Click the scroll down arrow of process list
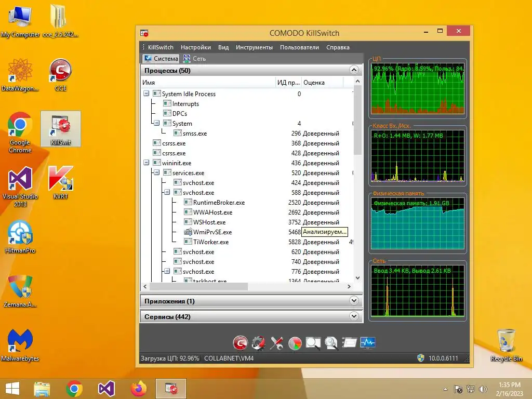 [357, 278]
